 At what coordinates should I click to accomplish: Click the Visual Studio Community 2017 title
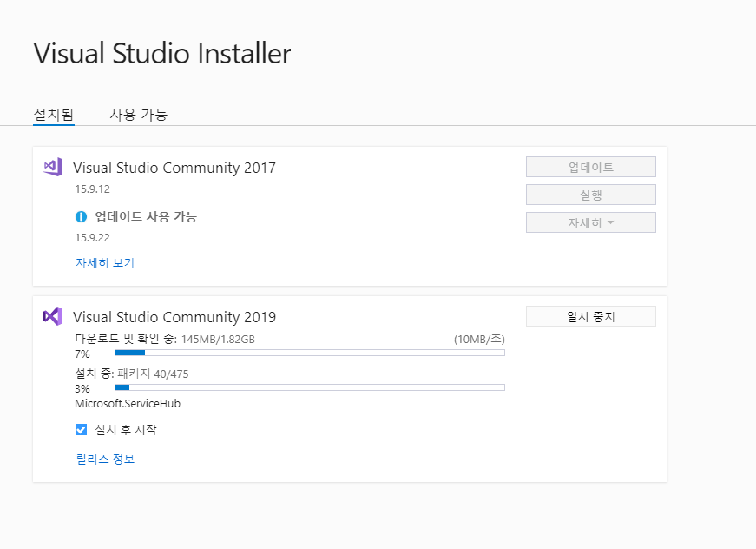pyautogui.click(x=174, y=168)
